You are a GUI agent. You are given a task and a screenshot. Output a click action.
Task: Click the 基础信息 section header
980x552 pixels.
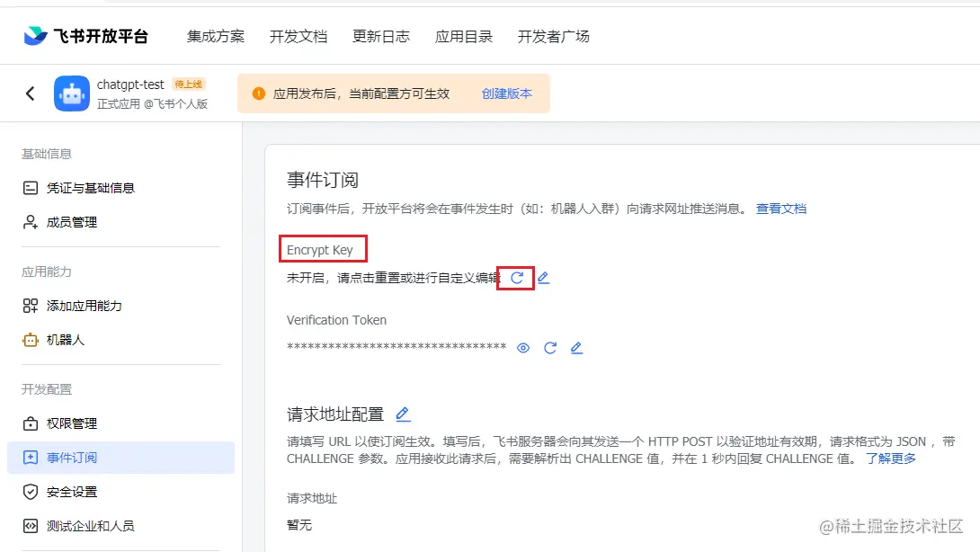[47, 154]
